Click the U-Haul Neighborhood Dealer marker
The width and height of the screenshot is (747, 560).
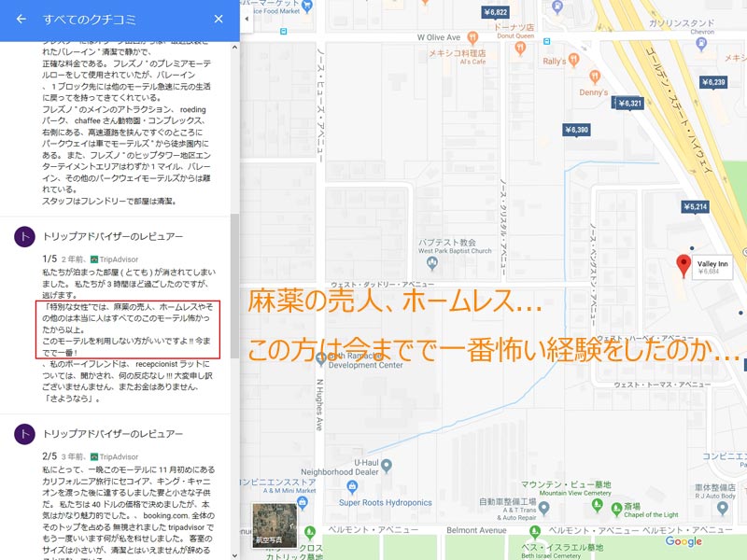click(387, 465)
